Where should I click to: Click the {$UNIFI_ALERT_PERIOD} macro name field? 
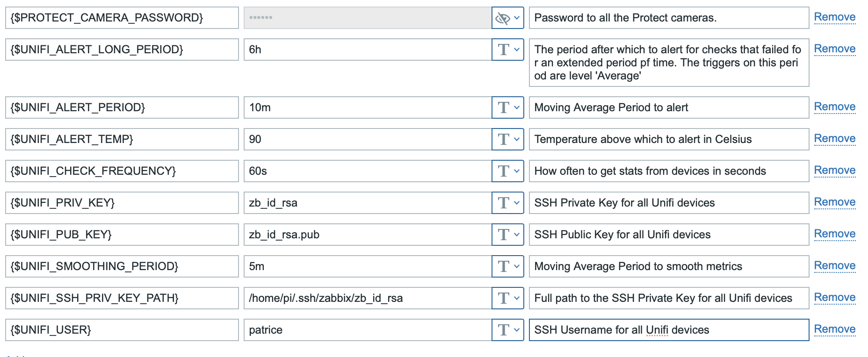tap(122, 107)
